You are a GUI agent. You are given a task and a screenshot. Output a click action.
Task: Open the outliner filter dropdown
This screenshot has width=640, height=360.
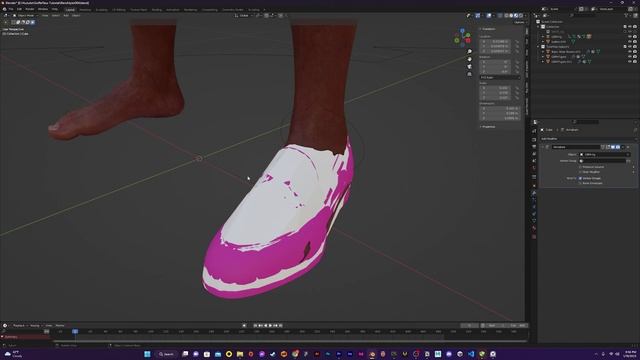[627, 16]
